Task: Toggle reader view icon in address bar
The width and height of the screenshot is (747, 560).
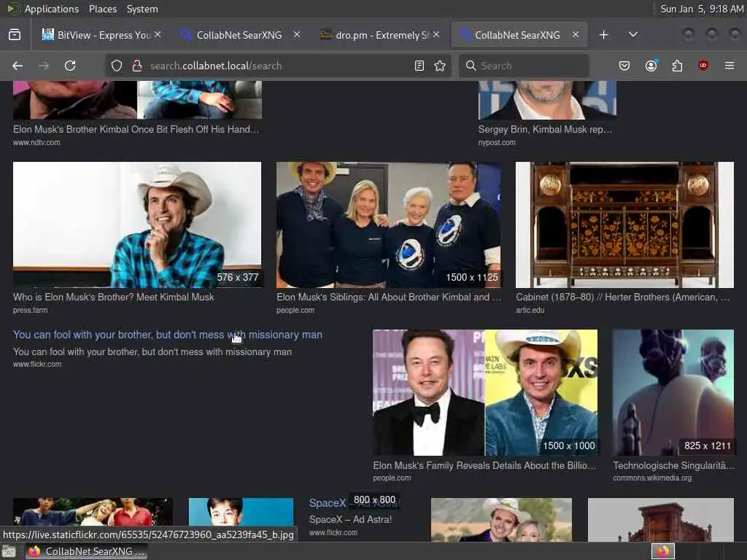Action: [x=419, y=66]
